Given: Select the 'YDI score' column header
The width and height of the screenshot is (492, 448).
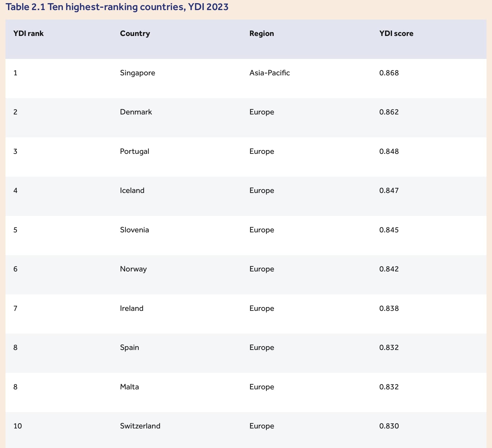Looking at the screenshot, I should coord(396,33).
